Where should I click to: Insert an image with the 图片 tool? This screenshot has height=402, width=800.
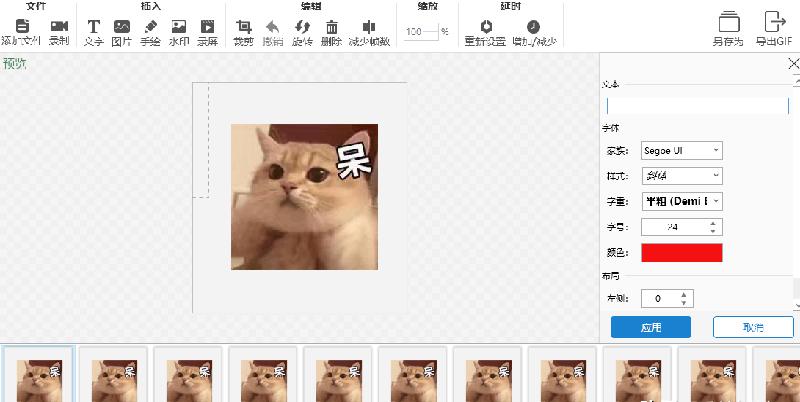(122, 26)
